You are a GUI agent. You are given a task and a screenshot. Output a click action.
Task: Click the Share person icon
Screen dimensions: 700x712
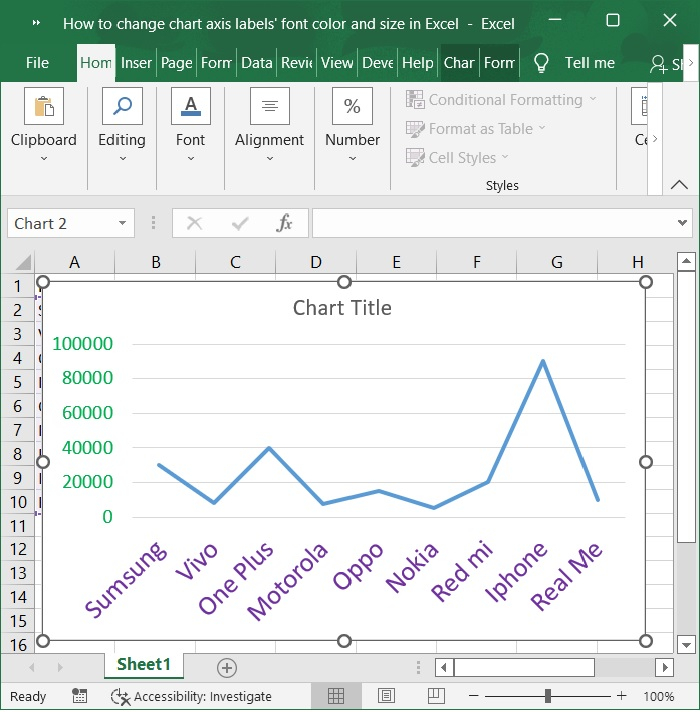(x=658, y=64)
